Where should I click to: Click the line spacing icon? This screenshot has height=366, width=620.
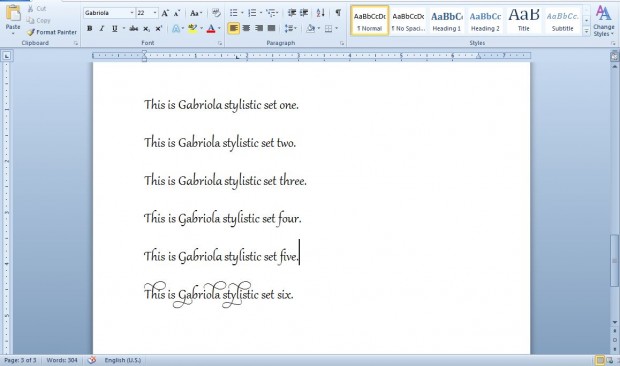tap(289, 28)
